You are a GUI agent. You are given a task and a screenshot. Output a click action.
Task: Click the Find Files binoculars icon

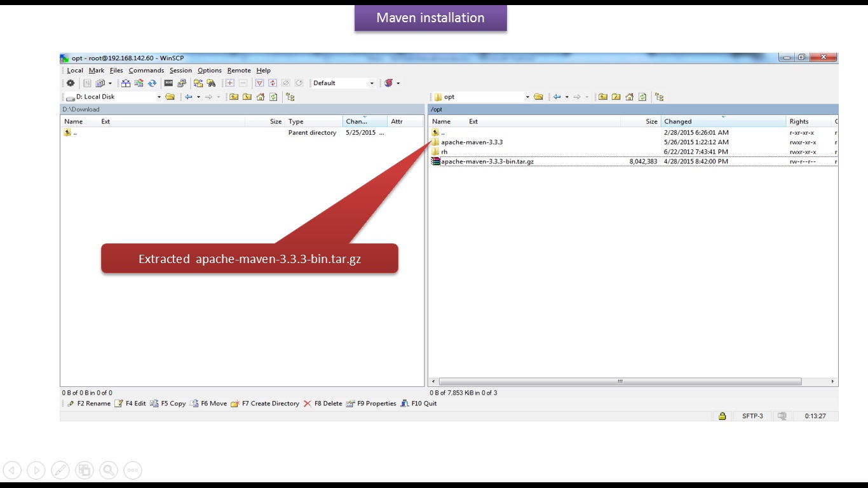click(212, 83)
